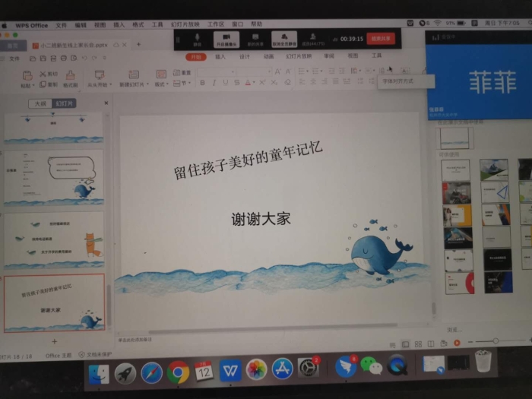This screenshot has height=399, width=532.
Task: Click the Copy (复制) icon
Action: point(43,84)
